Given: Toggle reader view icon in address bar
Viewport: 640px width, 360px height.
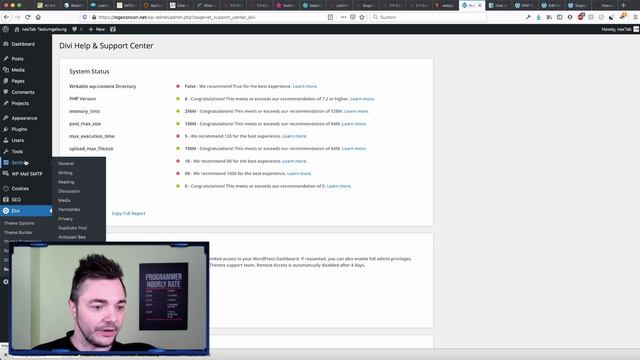Looking at the screenshot, I should [x=330, y=17].
